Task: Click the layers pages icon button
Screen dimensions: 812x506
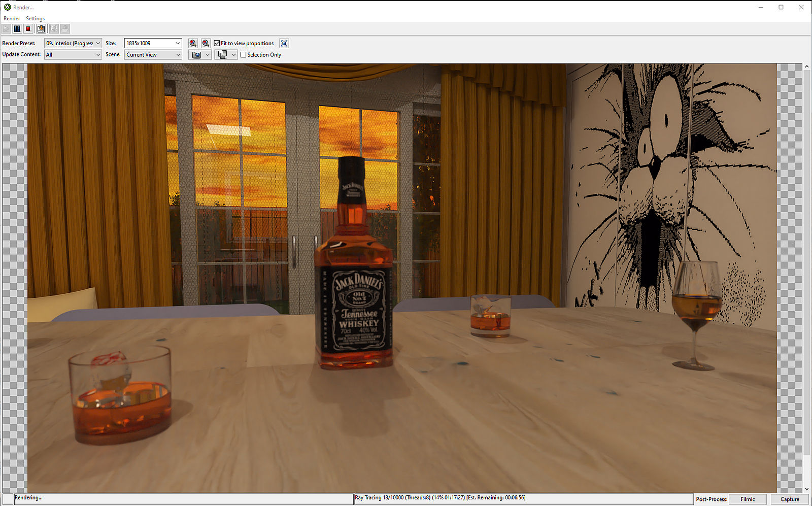Action: click(222, 55)
